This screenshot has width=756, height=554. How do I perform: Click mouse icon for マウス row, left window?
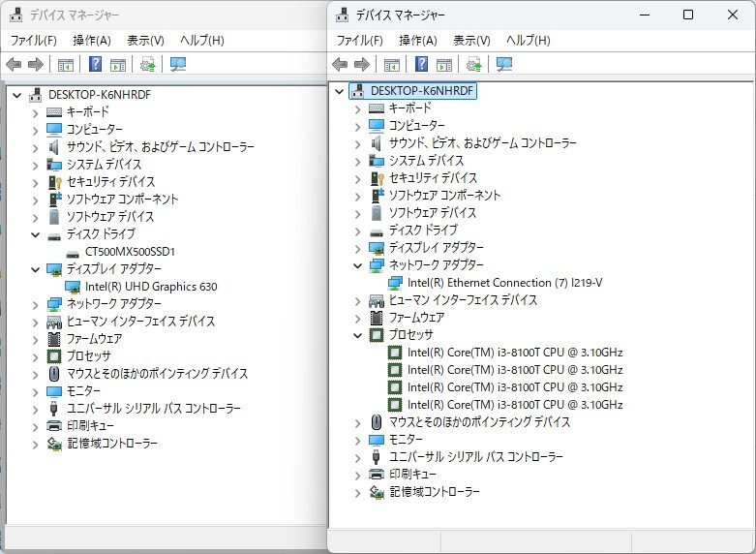pyautogui.click(x=54, y=374)
